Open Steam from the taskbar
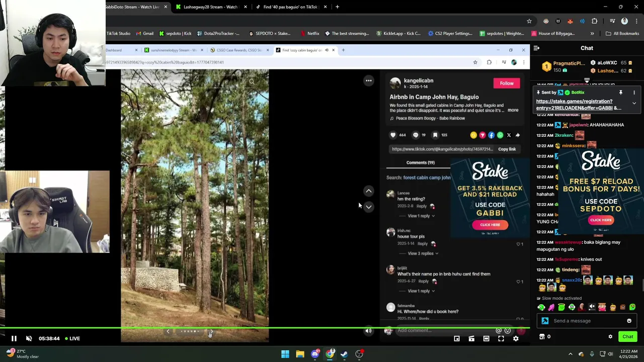The width and height of the screenshot is (644, 362). [x=344, y=354]
